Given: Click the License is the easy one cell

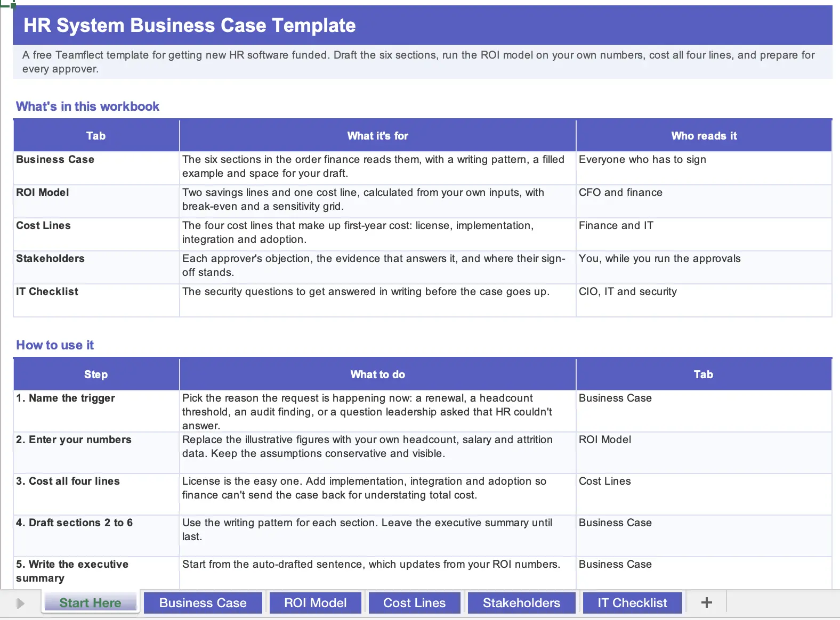Looking at the screenshot, I should (377, 494).
